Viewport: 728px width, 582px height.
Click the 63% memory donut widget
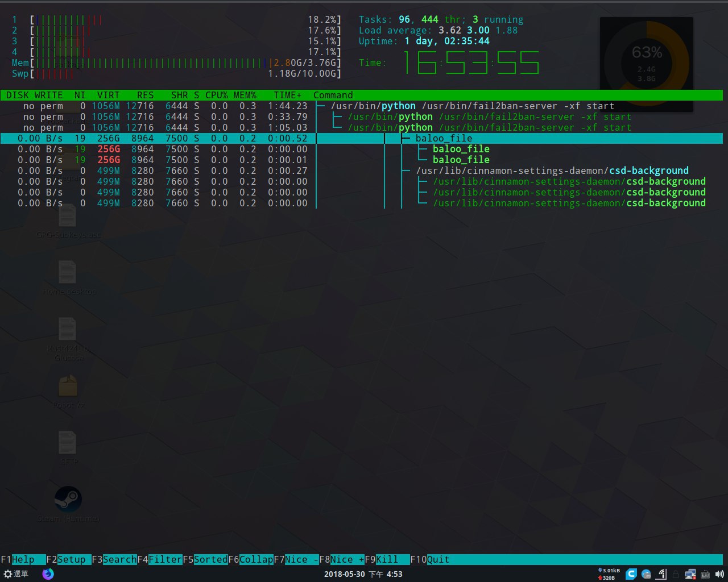pos(647,64)
